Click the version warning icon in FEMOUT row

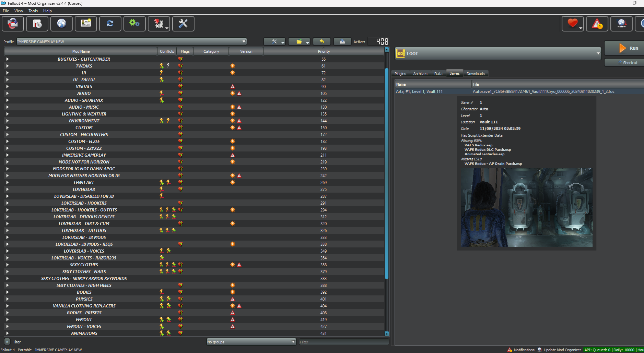click(x=233, y=319)
